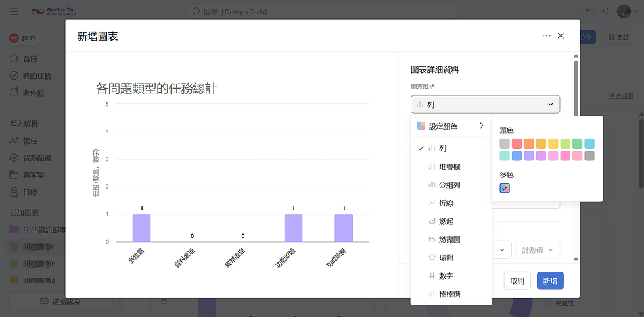The image size is (644, 317).
Task: Open the 圖表風格 dropdown showing 列
Action: point(485,105)
